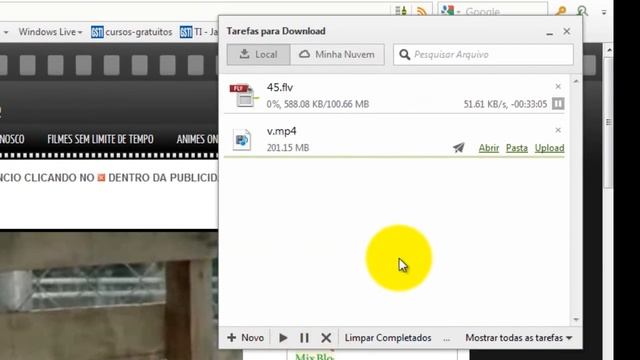Image resolution: width=640 pixels, height=360 pixels.
Task: Upload v.mp4 via the Upload link
Action: (549, 148)
